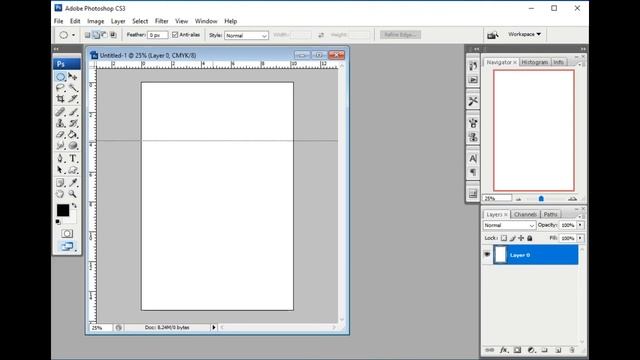Open the Tool Presets panel icon
The height and width of the screenshot is (360, 640).
(473, 101)
